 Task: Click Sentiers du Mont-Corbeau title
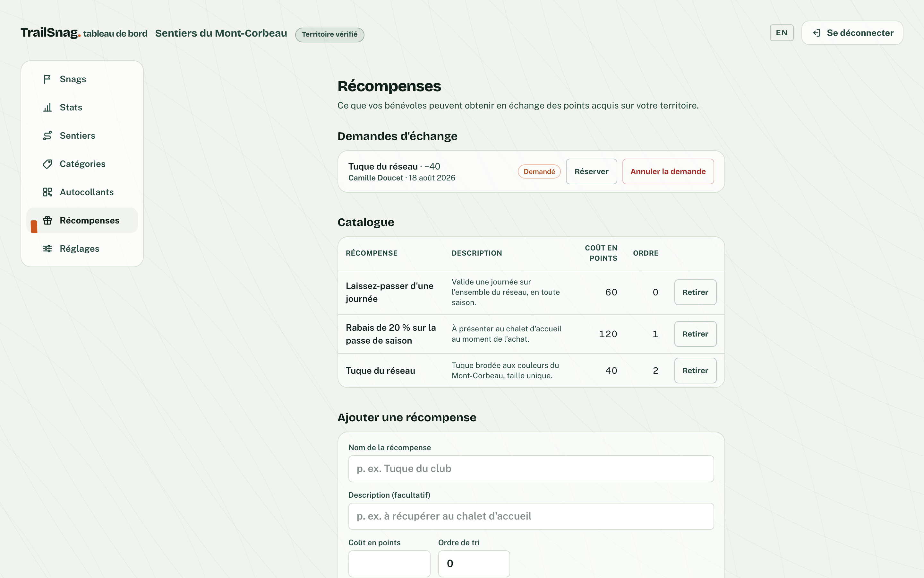coord(221,33)
